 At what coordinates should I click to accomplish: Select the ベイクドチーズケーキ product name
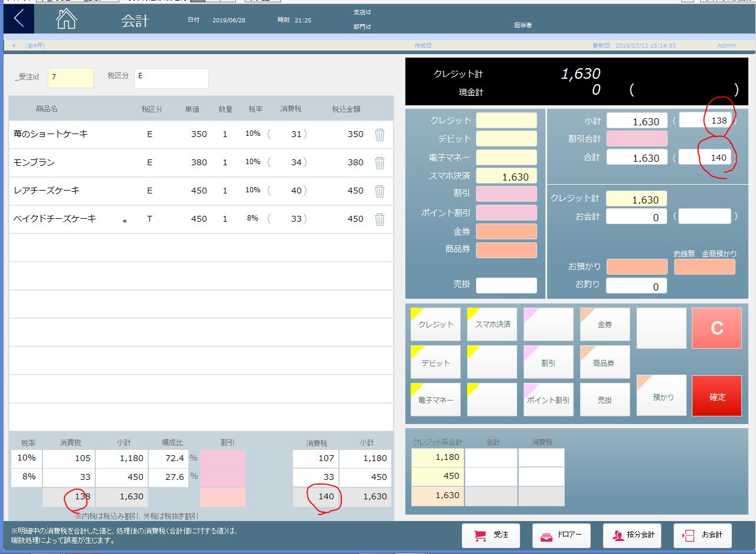pyautogui.click(x=55, y=219)
